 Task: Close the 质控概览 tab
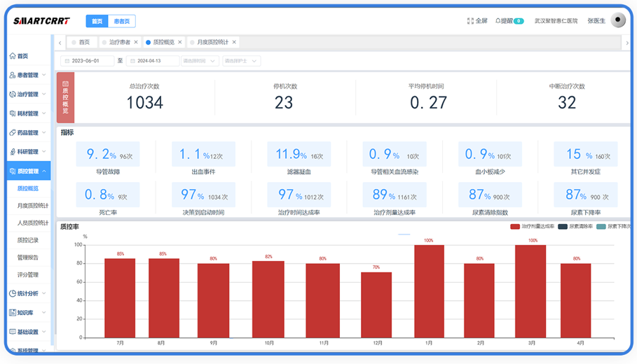click(180, 42)
